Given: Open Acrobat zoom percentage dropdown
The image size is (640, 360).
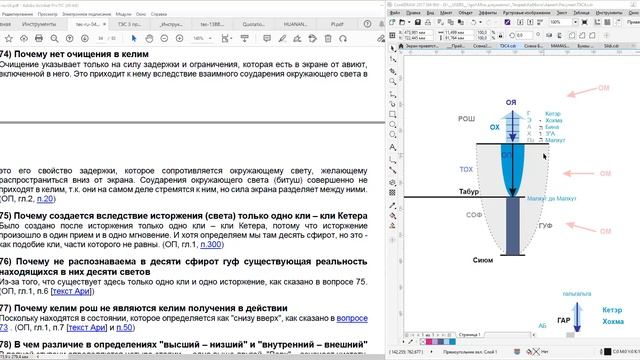Looking at the screenshot, I should [x=210, y=38].
